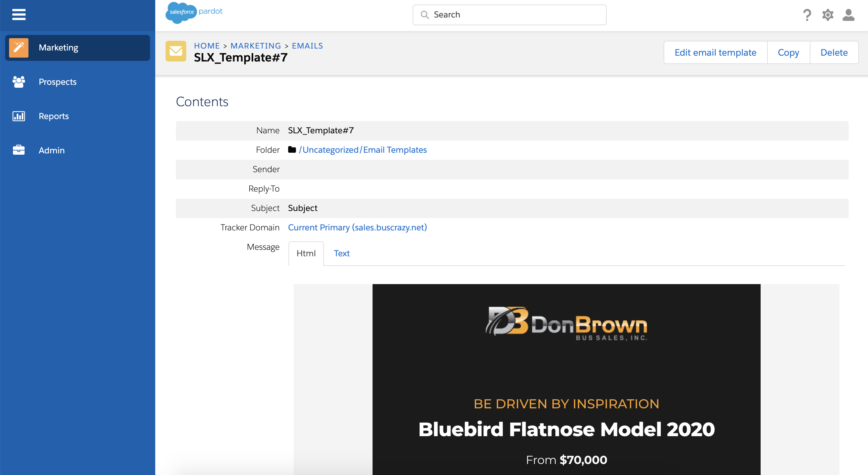Screen dimensions: 868x475
Task: Open Current Primary (sales.buscrazy.net) tracker domain link
Action: pyautogui.click(x=357, y=227)
